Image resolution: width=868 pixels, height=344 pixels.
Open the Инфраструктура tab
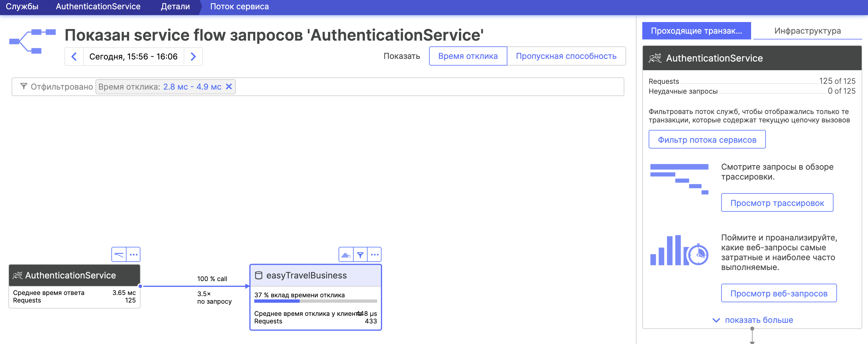point(807,31)
